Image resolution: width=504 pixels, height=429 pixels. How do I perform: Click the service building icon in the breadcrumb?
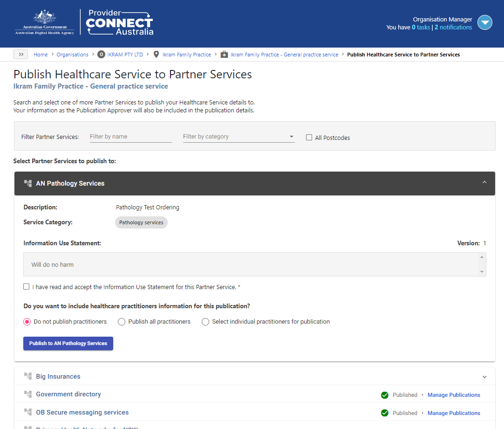pyautogui.click(x=225, y=54)
